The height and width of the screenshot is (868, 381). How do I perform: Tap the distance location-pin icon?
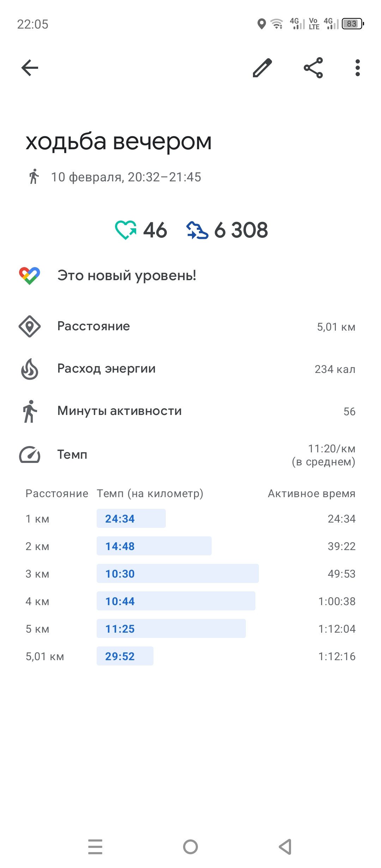pos(30,326)
